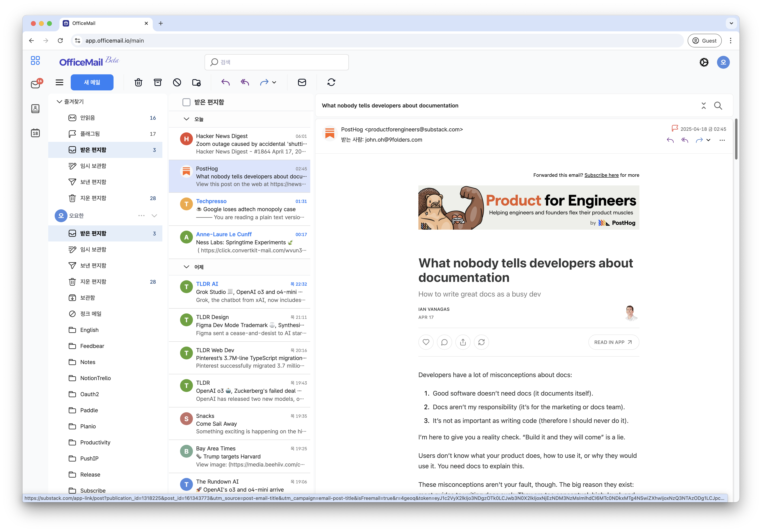Click the block spam toolbar icon

(x=177, y=82)
